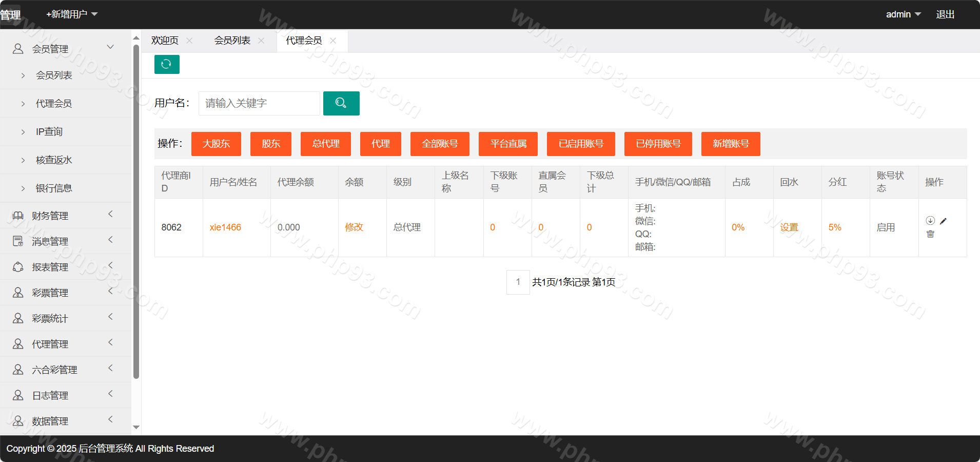Image resolution: width=980 pixels, height=462 pixels.
Task: Filter list by 大股东 button
Action: click(x=216, y=144)
